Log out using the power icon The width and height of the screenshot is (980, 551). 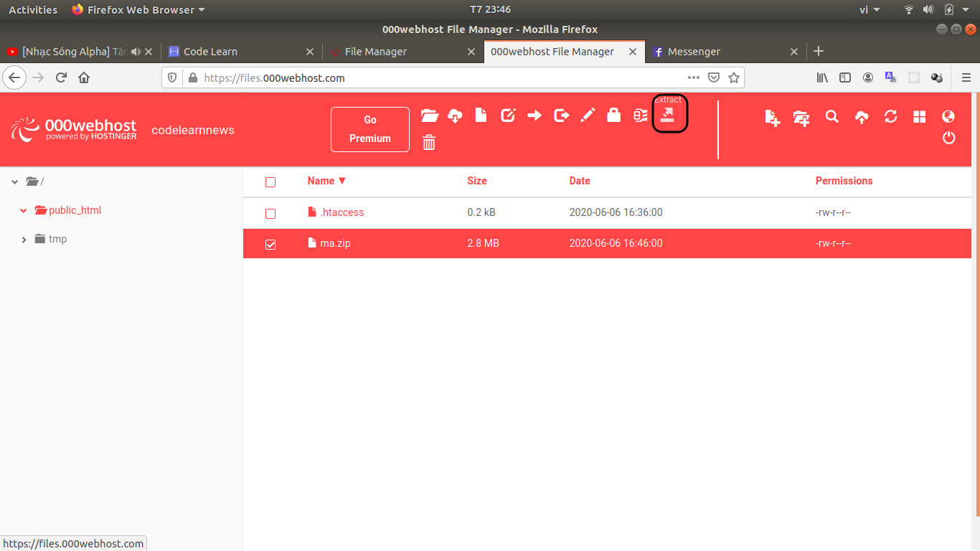(949, 138)
